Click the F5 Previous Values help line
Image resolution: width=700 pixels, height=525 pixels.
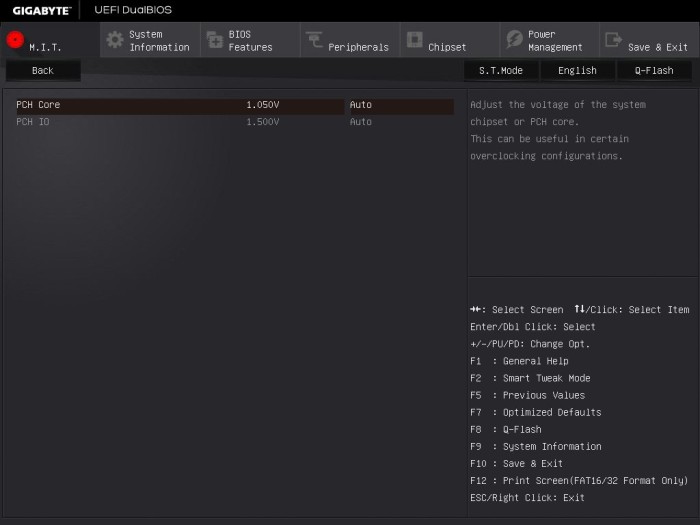point(528,396)
